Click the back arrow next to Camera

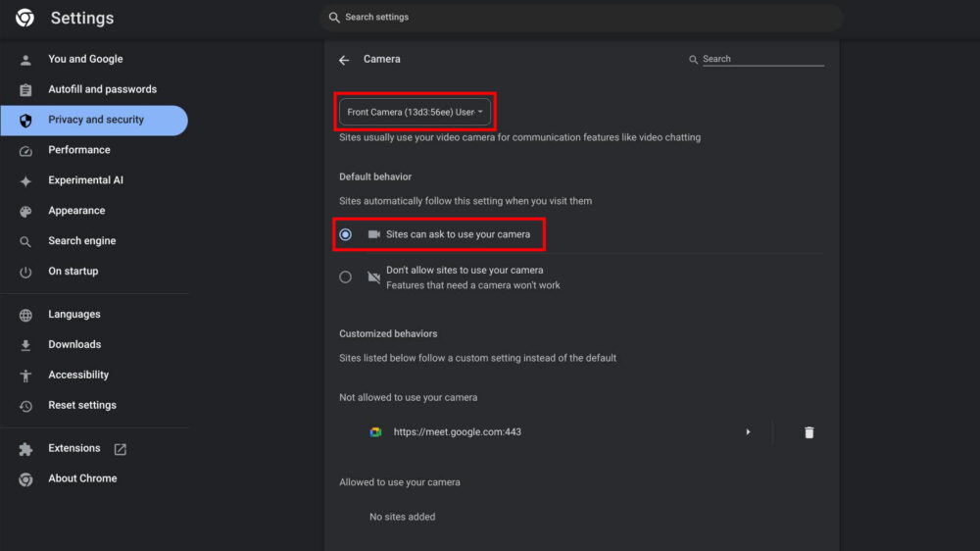tap(344, 60)
